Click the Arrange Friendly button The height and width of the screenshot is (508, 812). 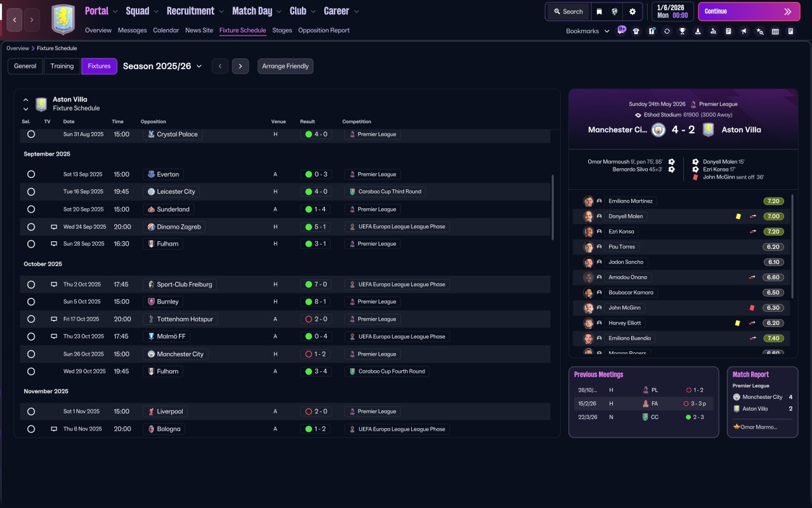pyautogui.click(x=285, y=66)
